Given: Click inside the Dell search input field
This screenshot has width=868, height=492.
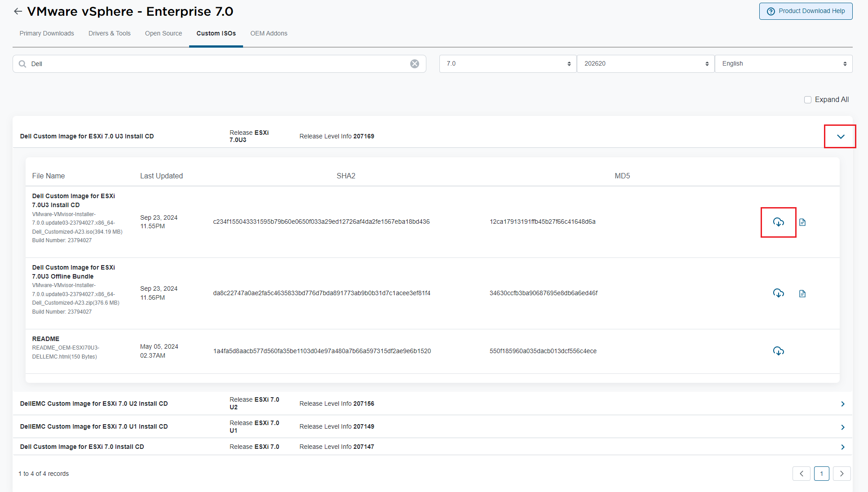Looking at the screenshot, I should pyautogui.click(x=180, y=63).
